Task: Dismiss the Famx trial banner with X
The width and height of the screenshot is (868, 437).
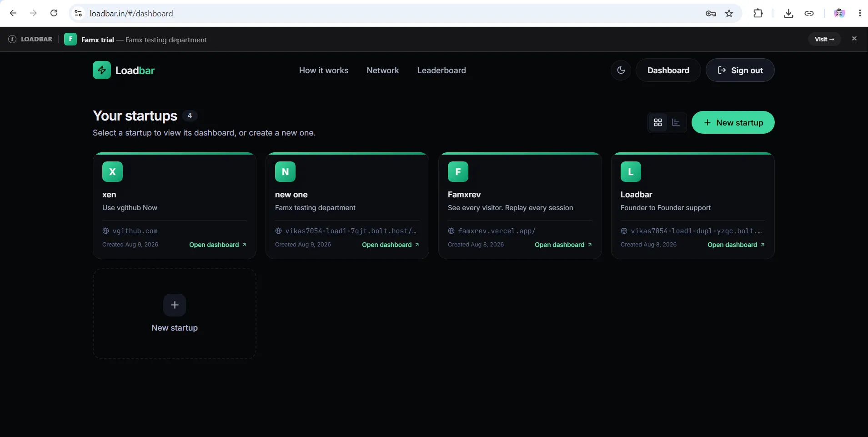Action: tap(854, 39)
